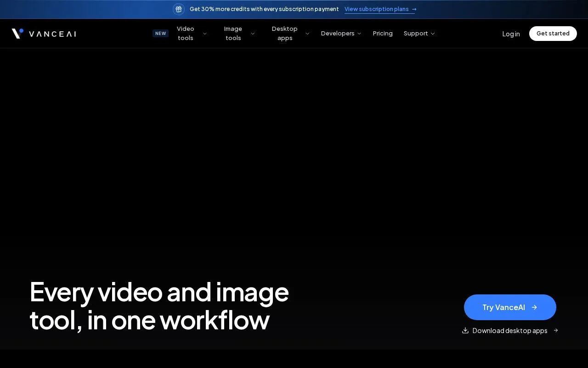Click the 30% more credits banner text
The width and height of the screenshot is (588, 368).
(264, 9)
